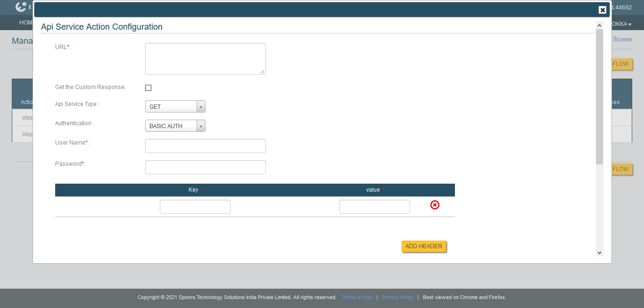Open the Terms of Use link

click(x=357, y=298)
